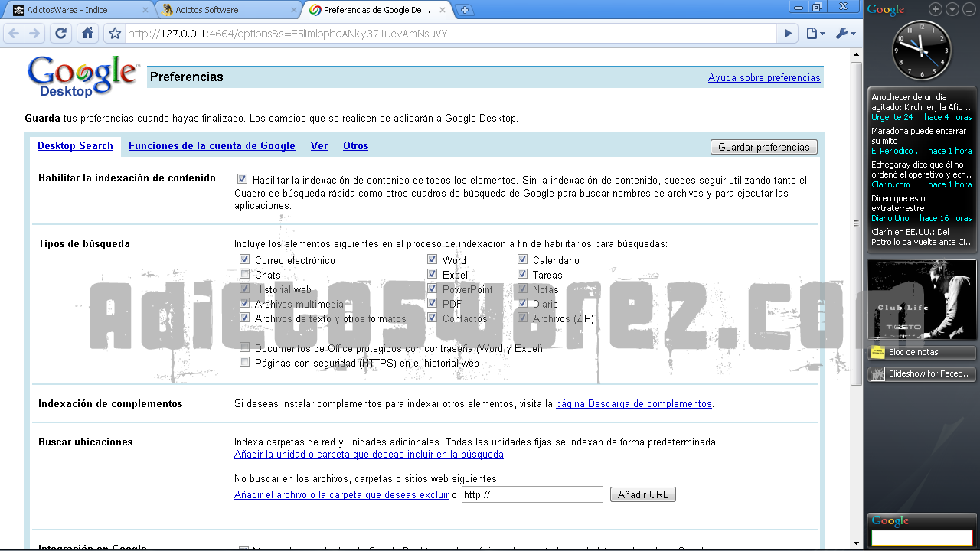The width and height of the screenshot is (980, 551).
Task: Click the Guardar preferencias button
Action: coord(764,147)
